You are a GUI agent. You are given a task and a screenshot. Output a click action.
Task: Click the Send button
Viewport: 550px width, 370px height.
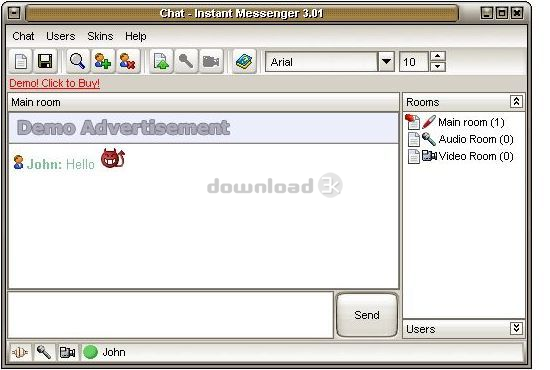pos(367,315)
